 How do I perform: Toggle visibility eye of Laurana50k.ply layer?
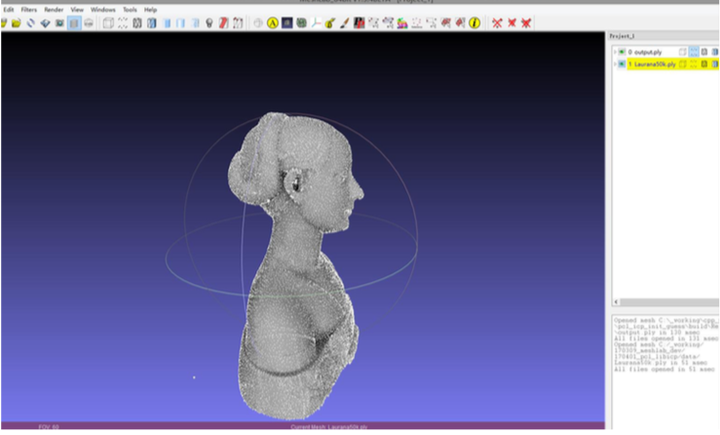pyautogui.click(x=622, y=64)
